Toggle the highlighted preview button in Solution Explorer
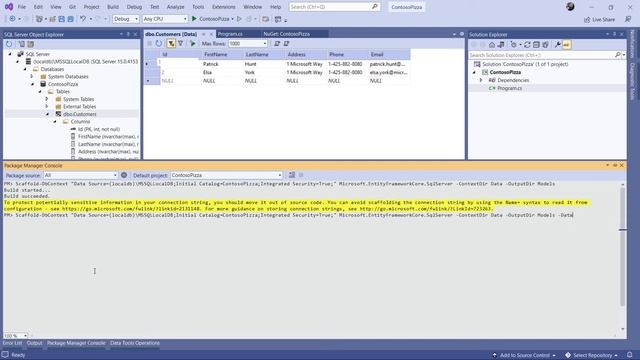The image size is (640, 360). click(567, 44)
